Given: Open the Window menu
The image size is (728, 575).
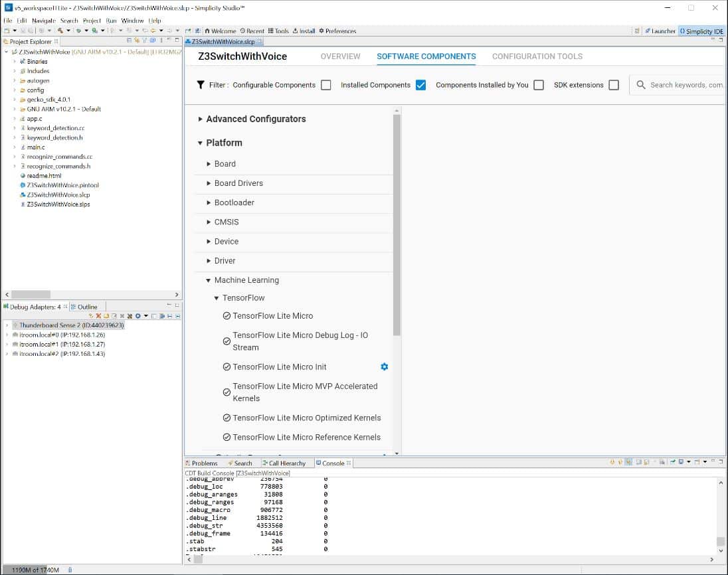Looking at the screenshot, I should point(132,21).
